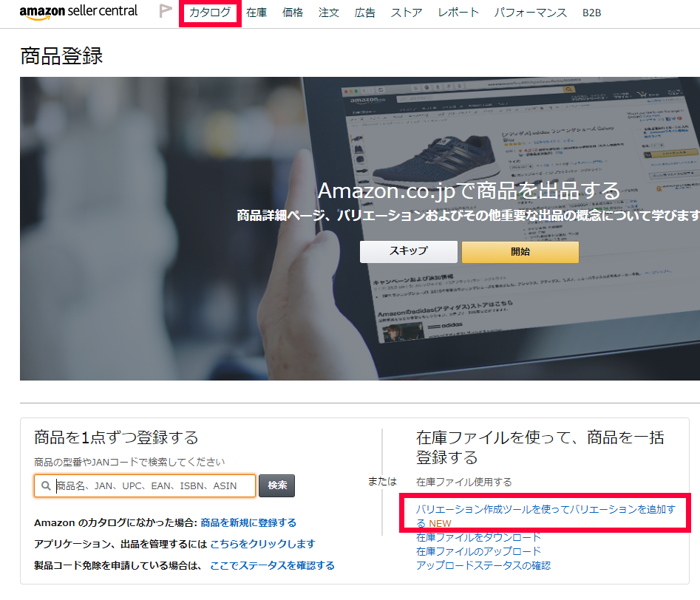This screenshot has height=600, width=700.
Task: Open the レポート menu
Action: tap(458, 13)
